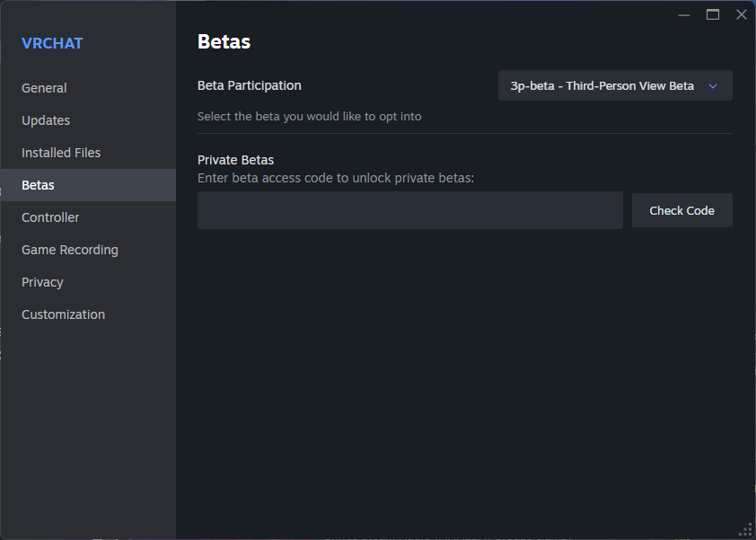756x540 pixels.
Task: Click the resize grip in bottom-right corner
Action: pyautogui.click(x=746, y=530)
